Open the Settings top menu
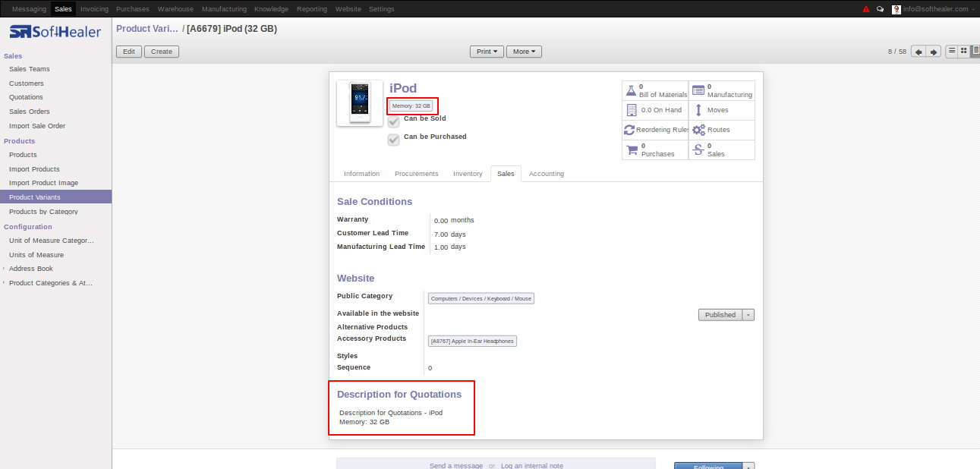The image size is (980, 469). pyautogui.click(x=381, y=9)
